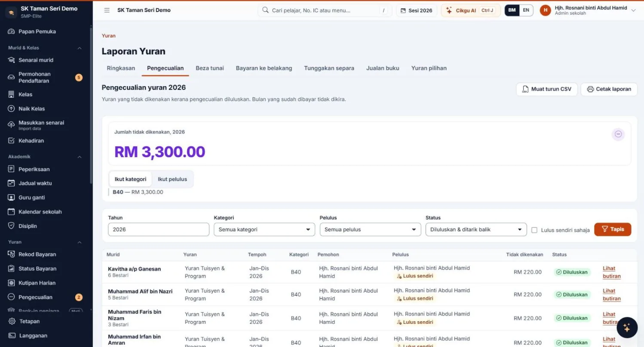Open the Hjh. Rosnani user account menu
This screenshot has height=347, width=644.
click(588, 10)
